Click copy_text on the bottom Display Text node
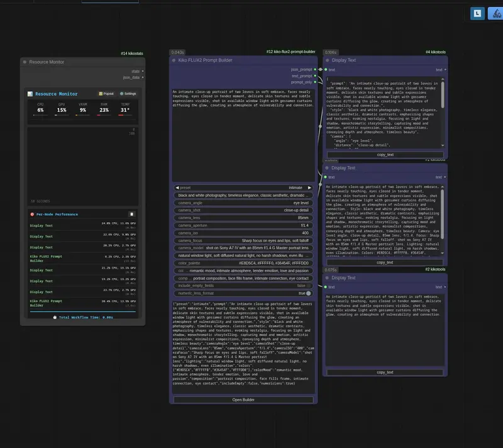503x448 pixels. tap(385, 372)
